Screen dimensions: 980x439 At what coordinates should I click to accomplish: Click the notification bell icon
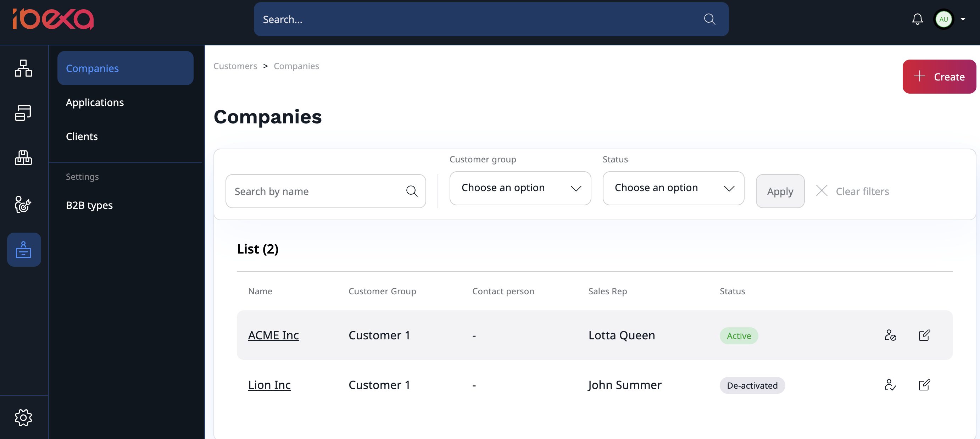click(917, 19)
